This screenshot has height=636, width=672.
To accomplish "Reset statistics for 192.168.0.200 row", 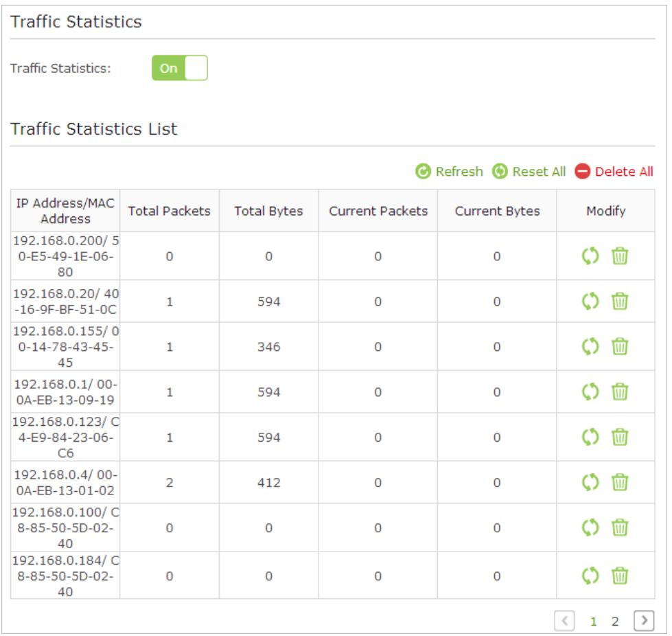I will point(590,256).
